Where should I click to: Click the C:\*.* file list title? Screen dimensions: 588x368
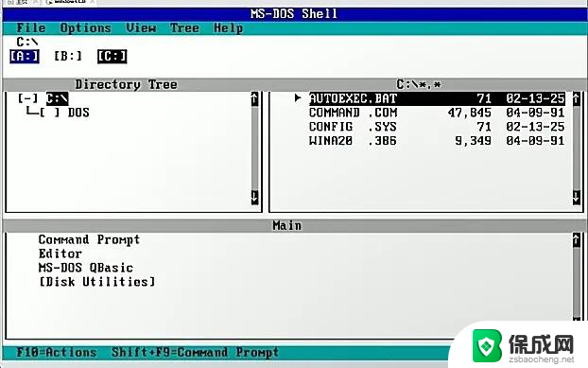[x=419, y=84]
